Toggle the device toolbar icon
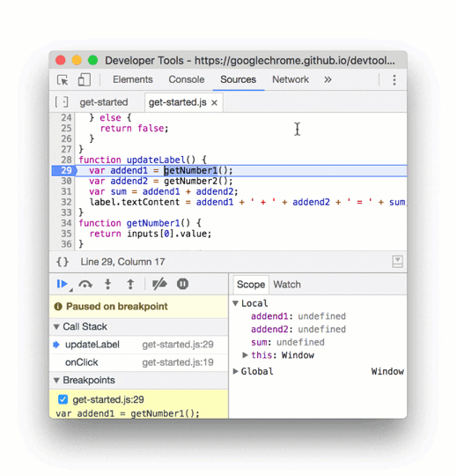The height and width of the screenshot is (476, 457). coord(84,80)
